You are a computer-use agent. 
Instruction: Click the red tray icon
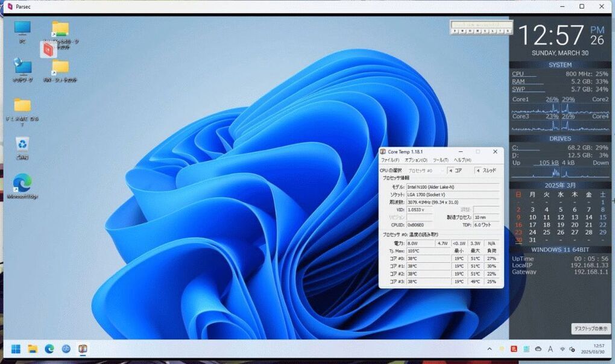coord(514,349)
